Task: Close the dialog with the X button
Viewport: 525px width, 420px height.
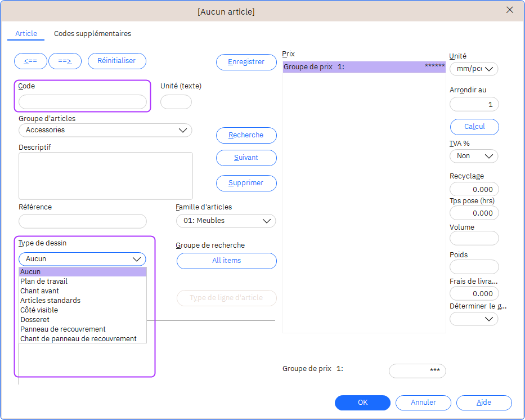Action: tap(510, 10)
